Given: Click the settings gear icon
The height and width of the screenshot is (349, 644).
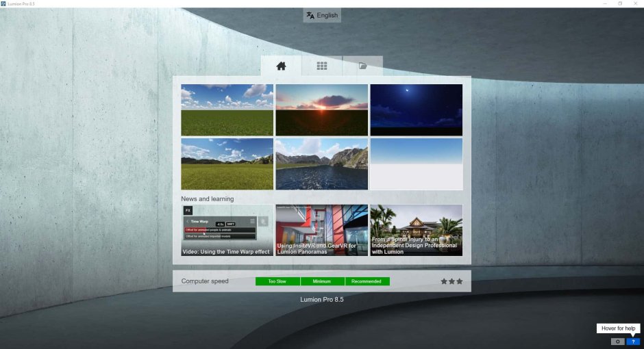Looking at the screenshot, I should [x=617, y=341].
